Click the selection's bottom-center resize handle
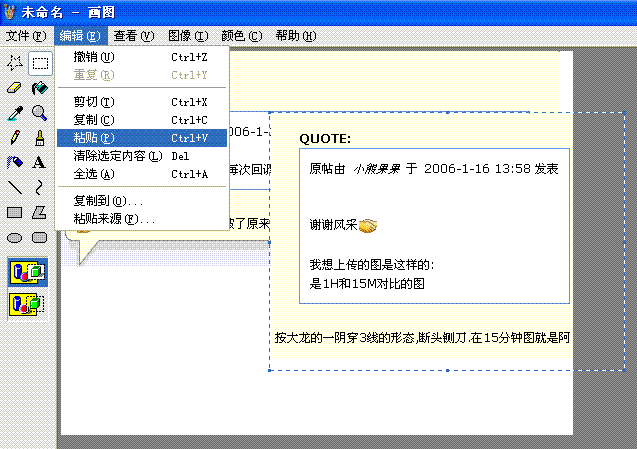 click(x=447, y=370)
